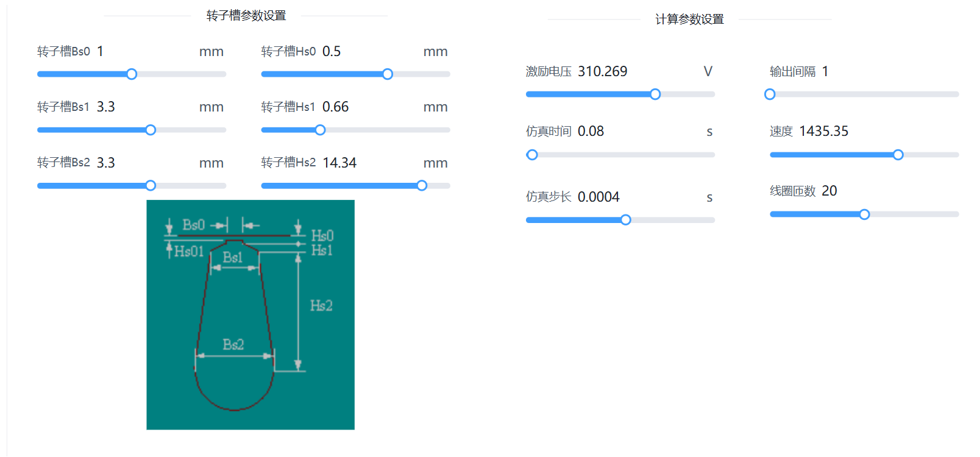Click the 转子槽Bs1 value 3.3

106,107
